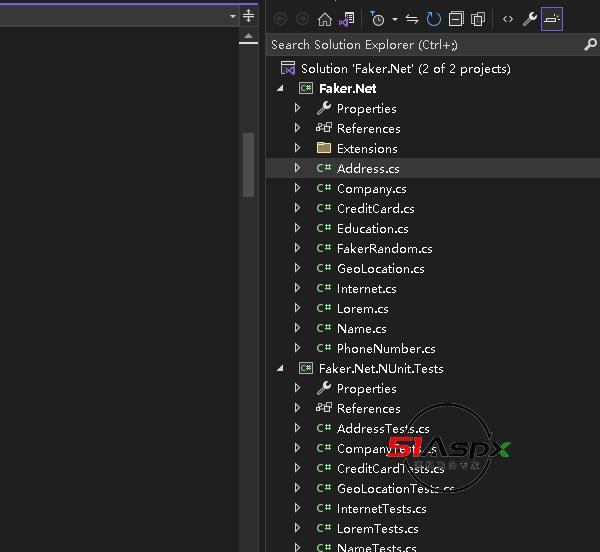This screenshot has height=552, width=600.
Task: Expand References under the Faker.Net project
Action: point(297,128)
